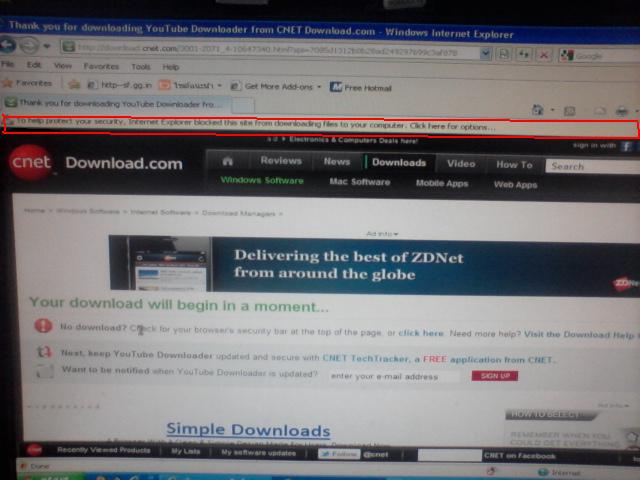The height and width of the screenshot is (480, 640).
Task: Click the 'click here' download link
Action: tap(421, 333)
